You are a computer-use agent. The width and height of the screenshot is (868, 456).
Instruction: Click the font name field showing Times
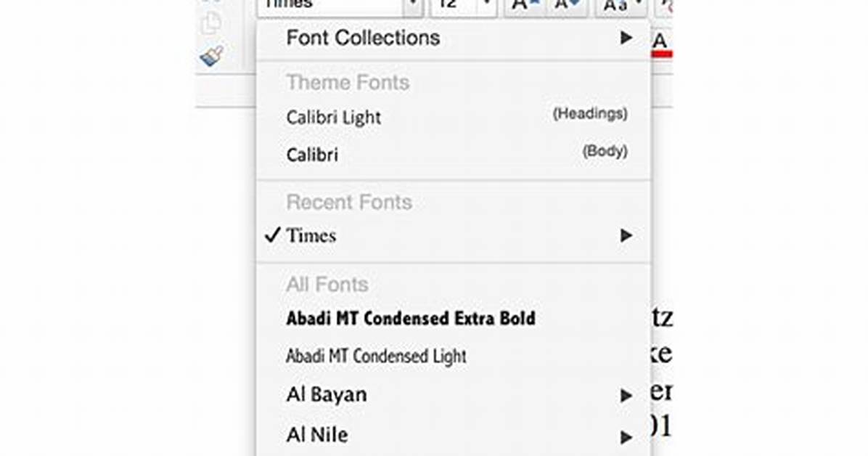(330, 7)
